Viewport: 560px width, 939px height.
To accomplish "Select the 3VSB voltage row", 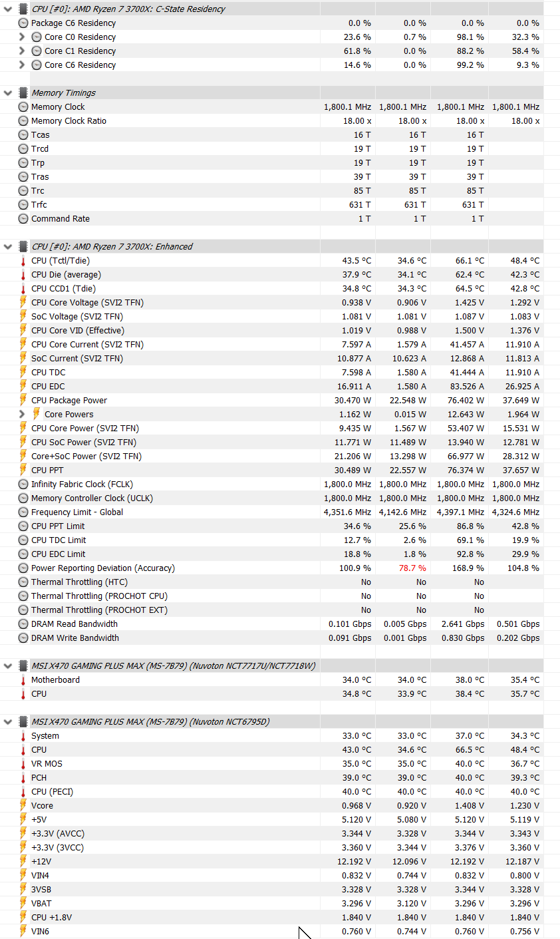I will pyautogui.click(x=272, y=890).
